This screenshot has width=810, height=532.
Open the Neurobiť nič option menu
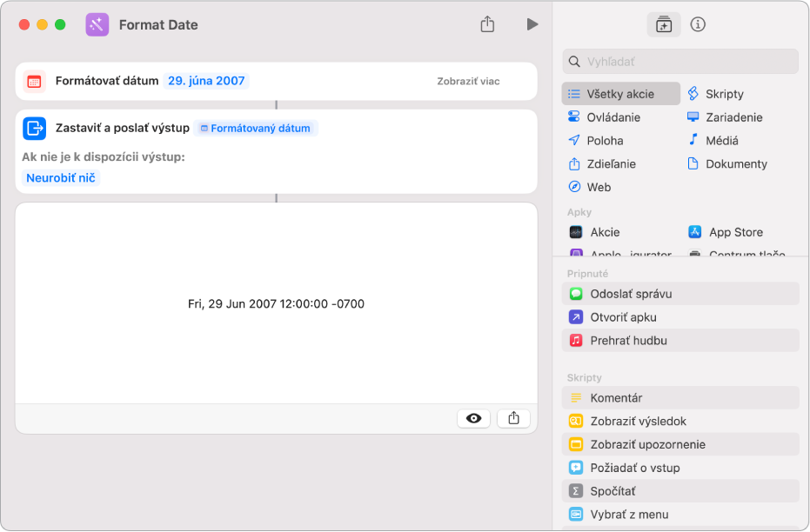coord(61,178)
